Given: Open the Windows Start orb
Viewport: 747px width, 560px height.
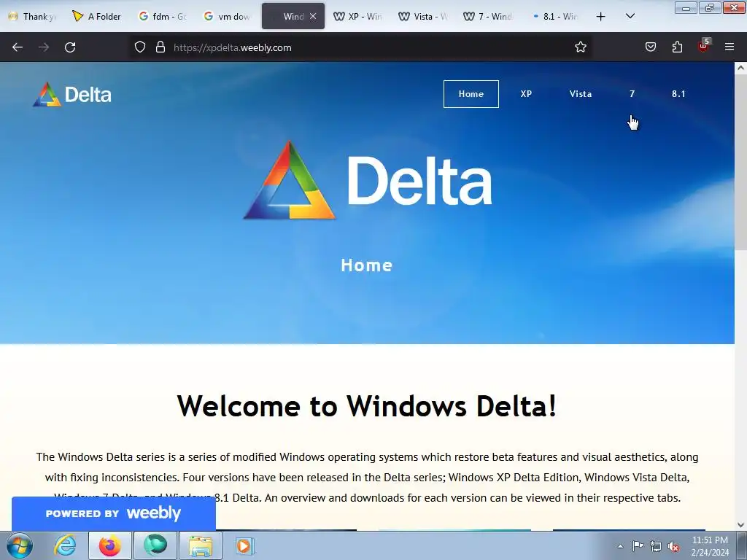Looking at the screenshot, I should coord(20,545).
